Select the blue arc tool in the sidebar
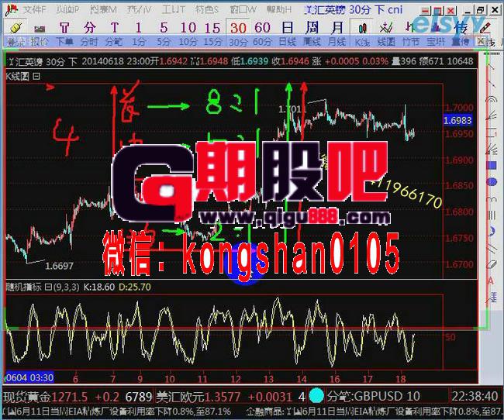This screenshot has height=420, width=504. click(492, 231)
